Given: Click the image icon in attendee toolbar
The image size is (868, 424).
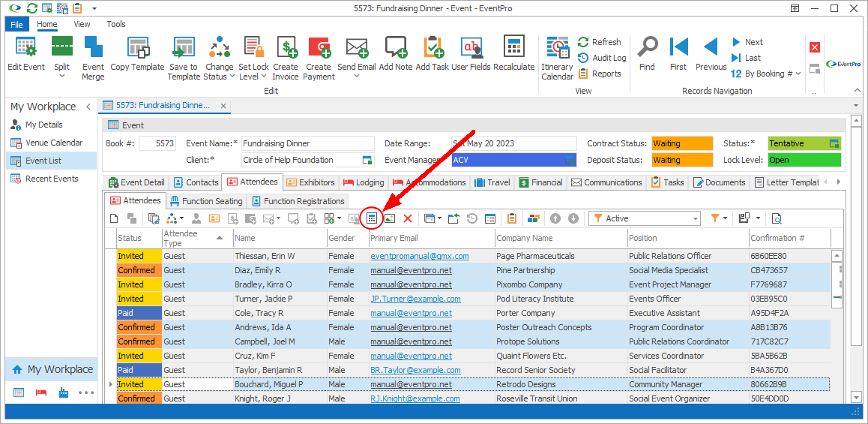Looking at the screenshot, I should (x=390, y=218).
